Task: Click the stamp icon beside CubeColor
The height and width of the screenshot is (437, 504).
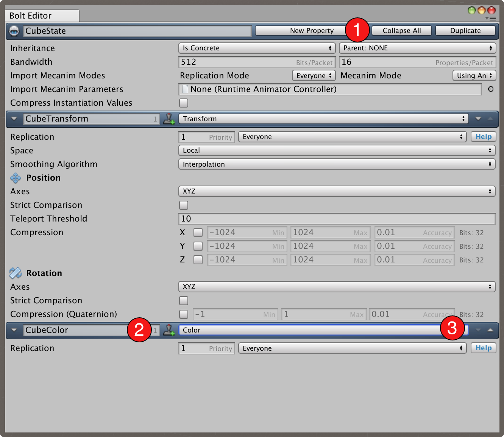Action: coord(169,330)
